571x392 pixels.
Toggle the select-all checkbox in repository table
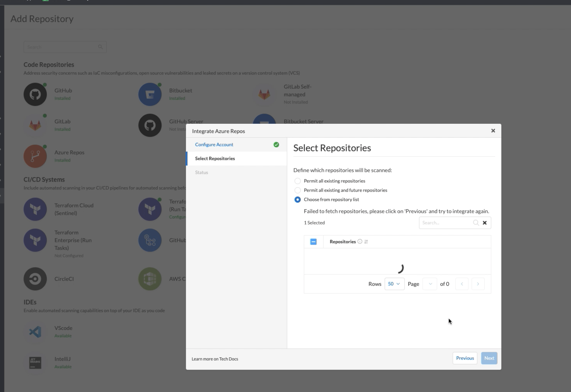[313, 241]
